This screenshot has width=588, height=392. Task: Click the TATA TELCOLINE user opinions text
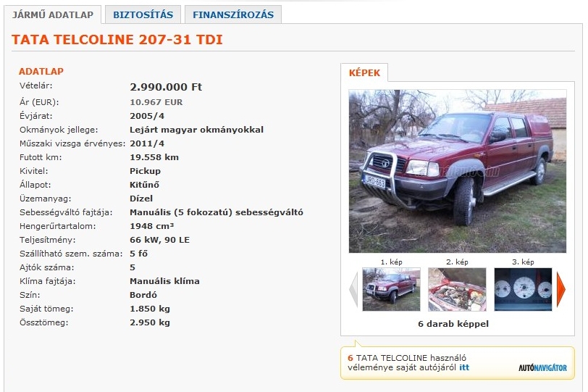point(407,363)
